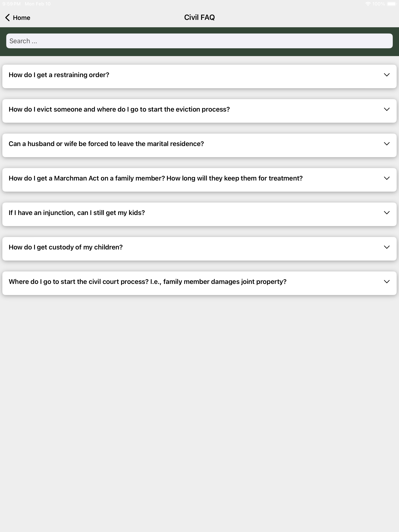
Task: Expand chevron for injunction and kids question
Action: pos(387,213)
